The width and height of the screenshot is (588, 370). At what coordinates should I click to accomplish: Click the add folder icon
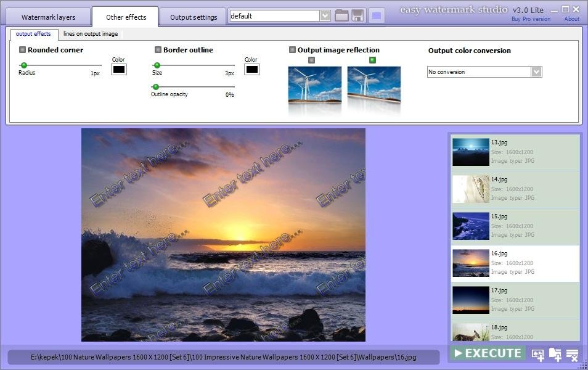[555, 355]
